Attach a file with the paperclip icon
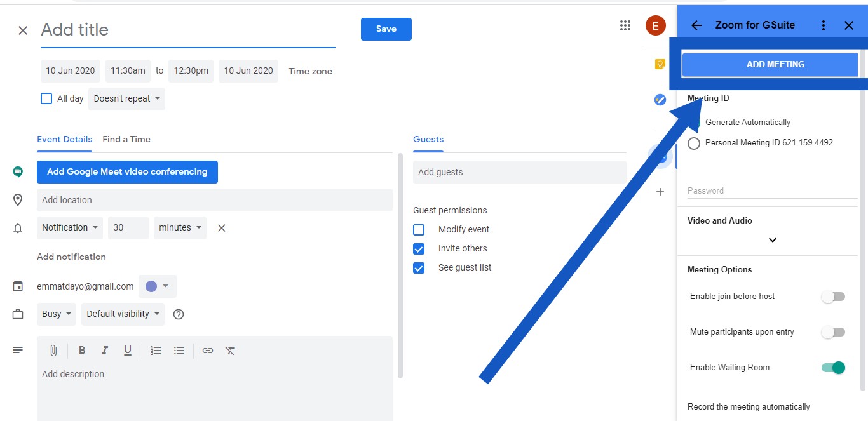The width and height of the screenshot is (868, 421). (x=54, y=351)
